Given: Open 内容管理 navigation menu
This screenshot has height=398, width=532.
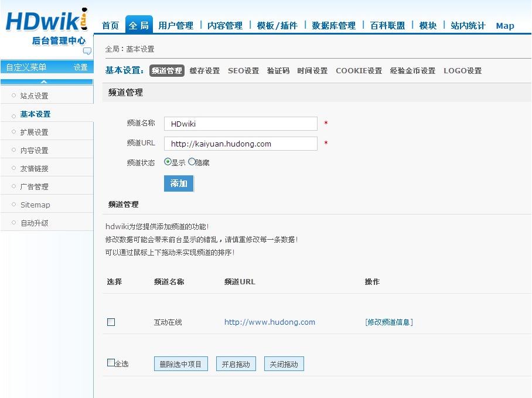Looking at the screenshot, I should tap(225, 25).
